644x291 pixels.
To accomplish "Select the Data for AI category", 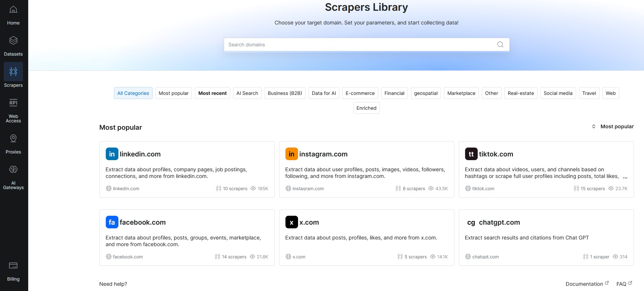I will (x=324, y=93).
